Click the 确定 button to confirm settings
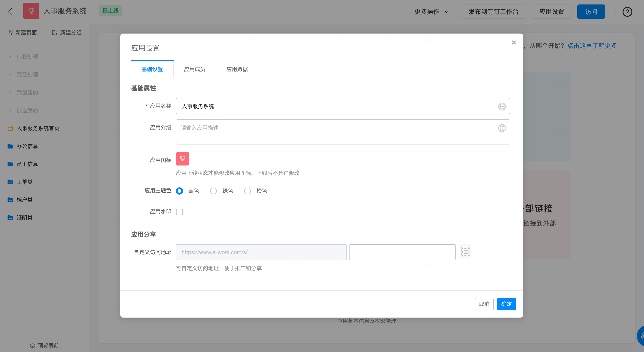The width and height of the screenshot is (644, 352). pos(507,304)
